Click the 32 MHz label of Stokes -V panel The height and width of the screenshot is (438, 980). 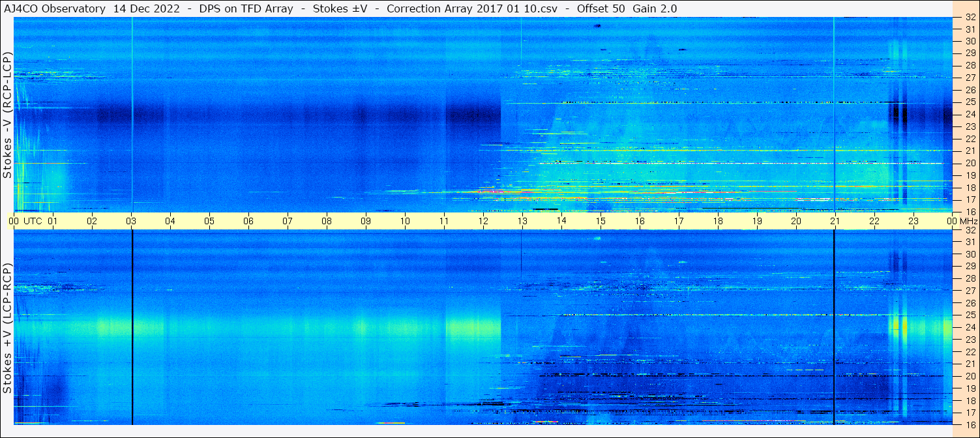[x=970, y=18]
